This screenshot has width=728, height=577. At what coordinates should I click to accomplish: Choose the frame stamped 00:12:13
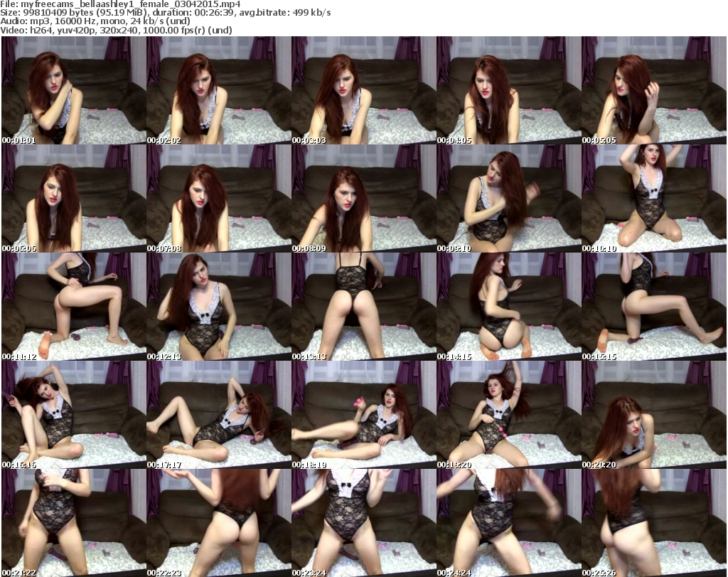(219, 307)
